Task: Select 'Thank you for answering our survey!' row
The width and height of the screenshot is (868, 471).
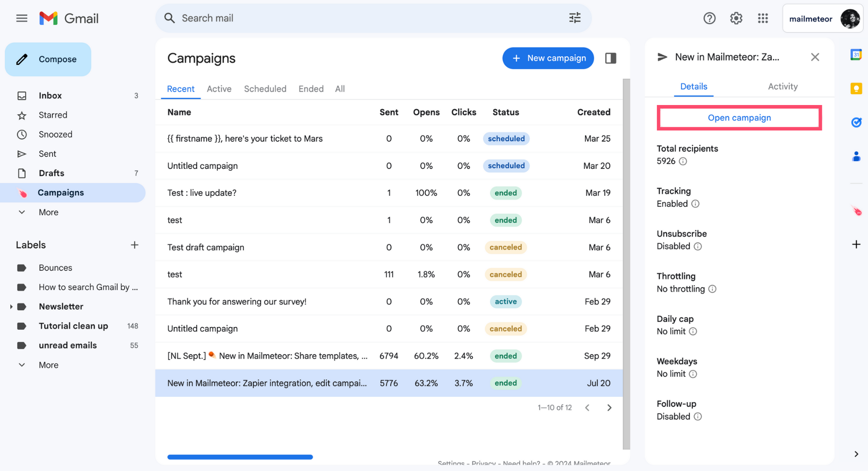Action: click(x=389, y=302)
